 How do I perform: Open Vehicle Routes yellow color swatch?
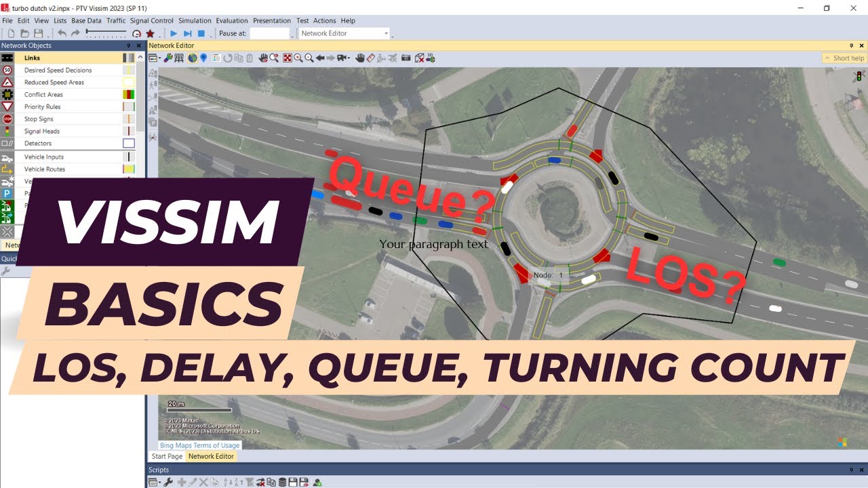128,169
